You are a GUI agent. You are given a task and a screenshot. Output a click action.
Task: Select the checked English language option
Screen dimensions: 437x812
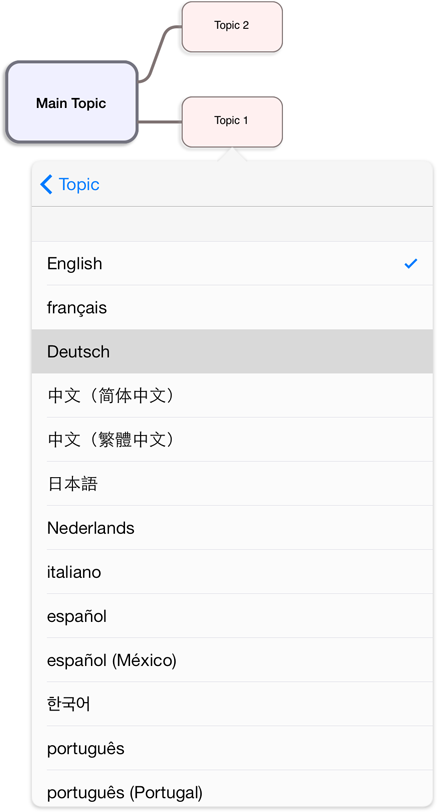pos(232,264)
